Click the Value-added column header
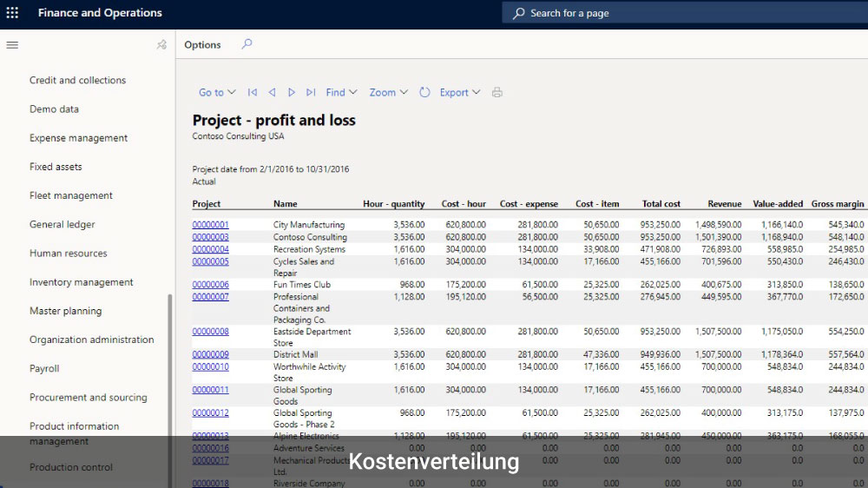Viewport: 868px width, 488px height. pyautogui.click(x=778, y=204)
